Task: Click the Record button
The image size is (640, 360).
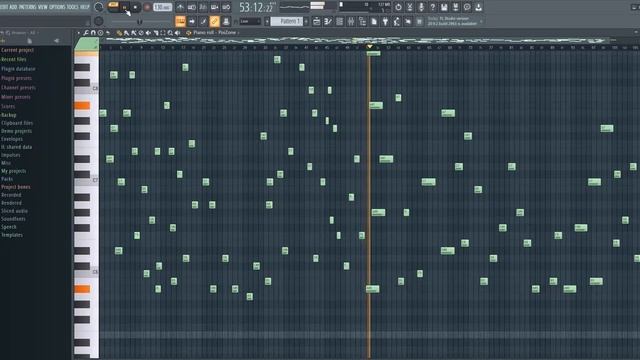Action: (x=147, y=7)
